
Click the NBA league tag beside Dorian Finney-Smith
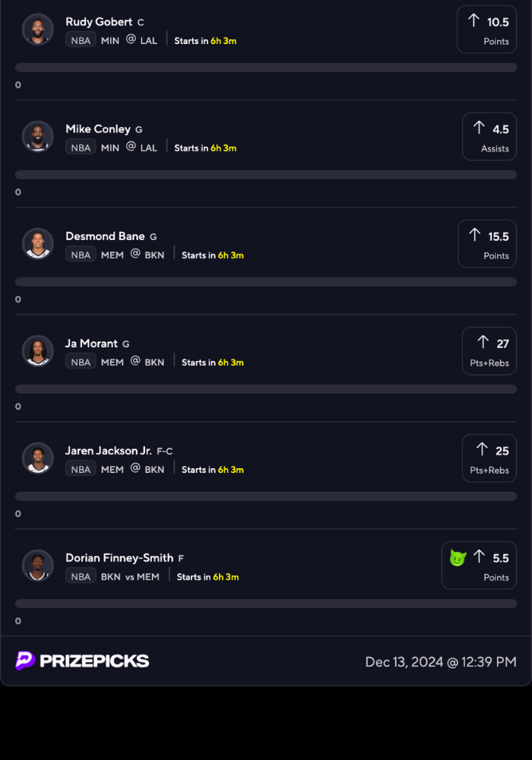[81, 577]
